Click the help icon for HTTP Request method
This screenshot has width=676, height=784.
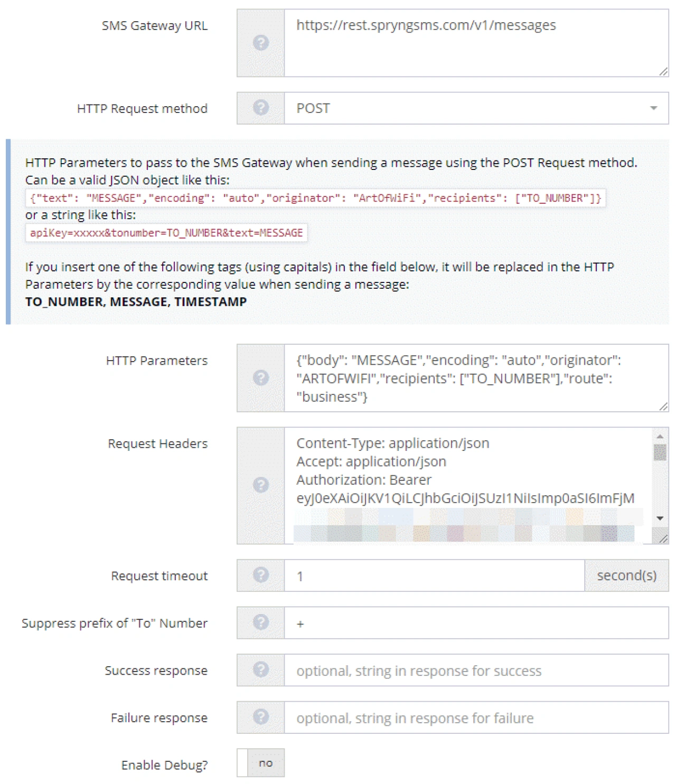tap(260, 108)
